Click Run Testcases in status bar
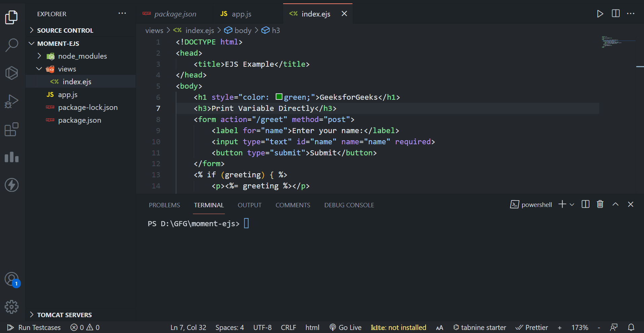 (34, 327)
